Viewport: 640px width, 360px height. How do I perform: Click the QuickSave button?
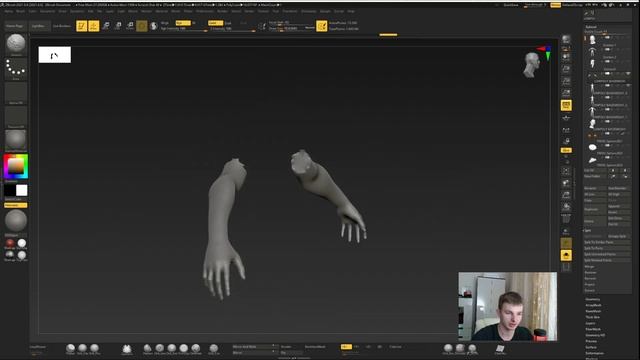(511, 5)
